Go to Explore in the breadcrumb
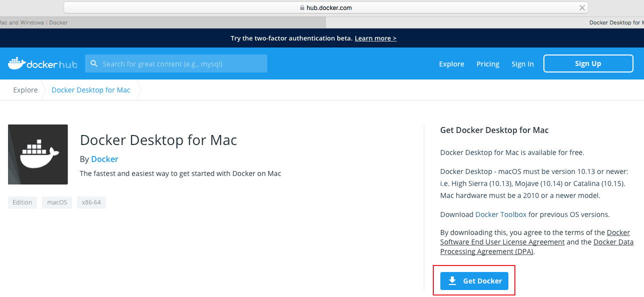Screen dimensions: 644x297 tap(26, 90)
